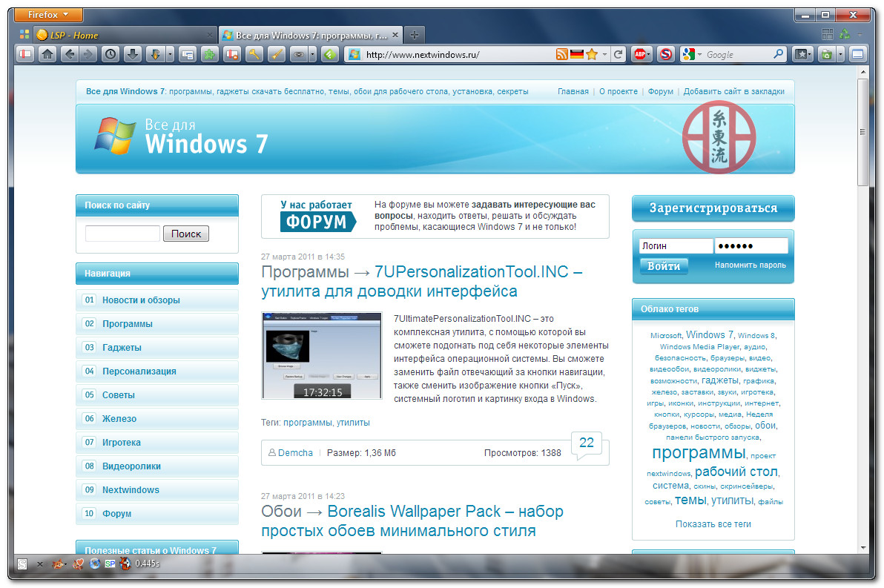Screen dimensions: 884x588
Task: Select the Все для Windows 7 tab
Action: (311, 35)
